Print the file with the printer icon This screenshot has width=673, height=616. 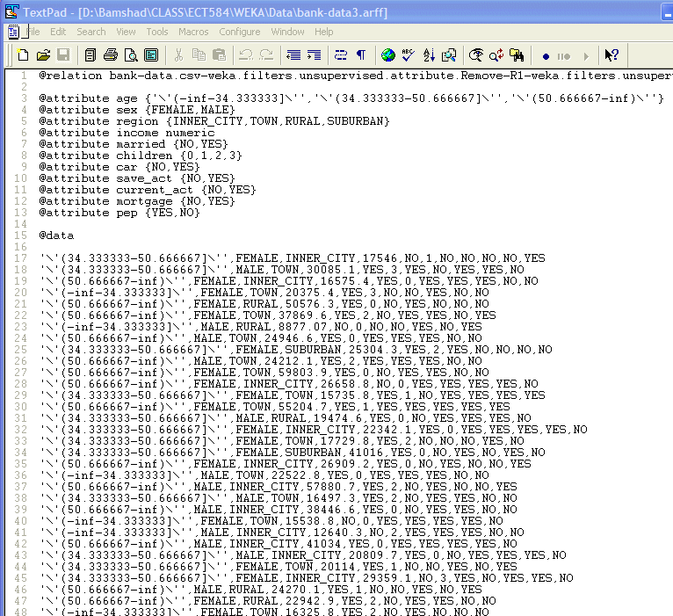pos(110,55)
